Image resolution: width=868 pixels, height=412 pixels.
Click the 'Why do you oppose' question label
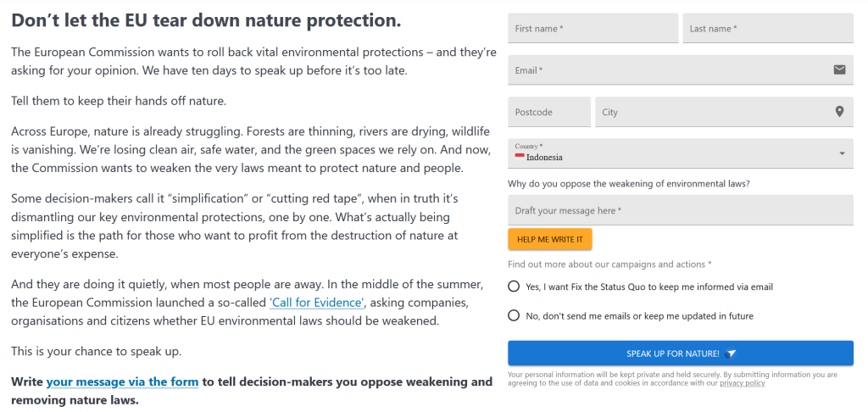(x=628, y=183)
